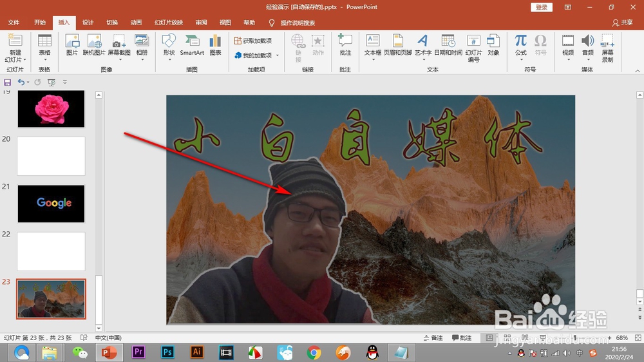Screen dimensions: 644x362
Task: Start screen recording (屏幕录制)
Action: 607,48
